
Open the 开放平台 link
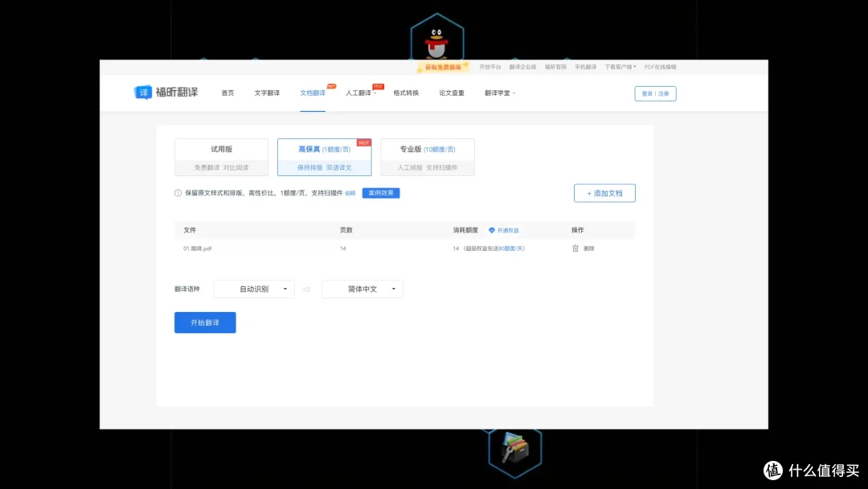(490, 67)
